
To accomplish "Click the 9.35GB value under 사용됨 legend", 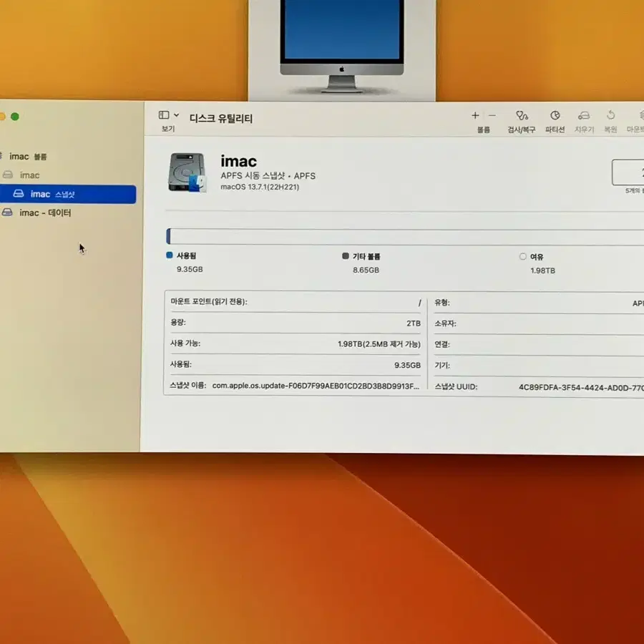I will 190,270.
